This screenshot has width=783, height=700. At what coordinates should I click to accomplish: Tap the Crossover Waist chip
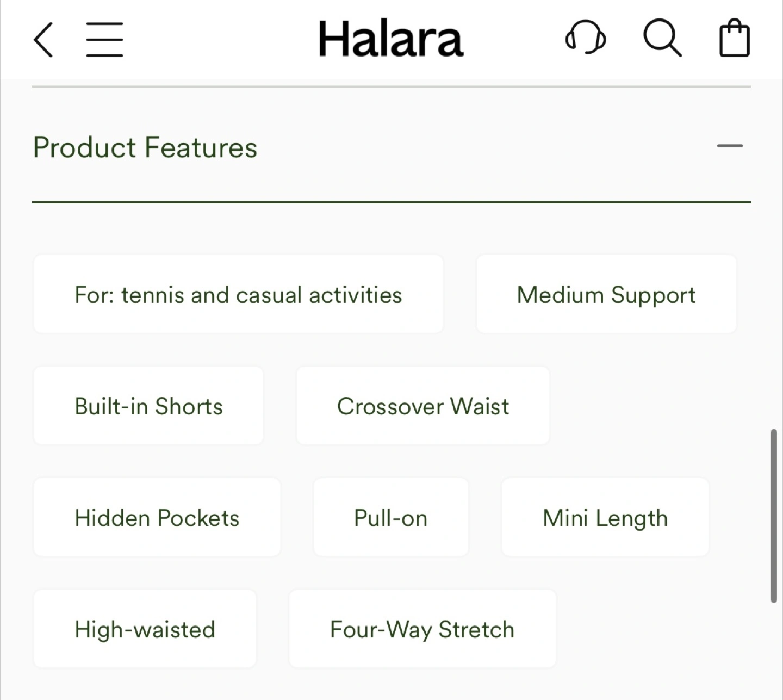[423, 406]
